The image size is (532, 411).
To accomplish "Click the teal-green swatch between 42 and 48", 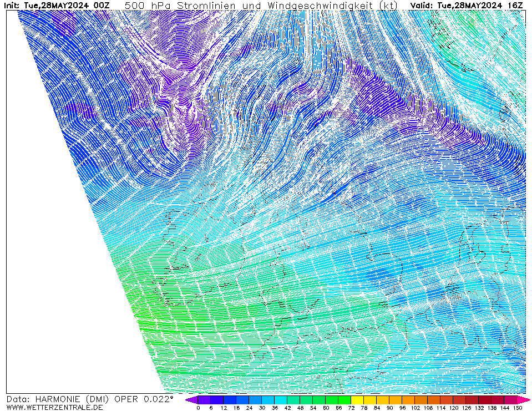I will coord(294,400).
